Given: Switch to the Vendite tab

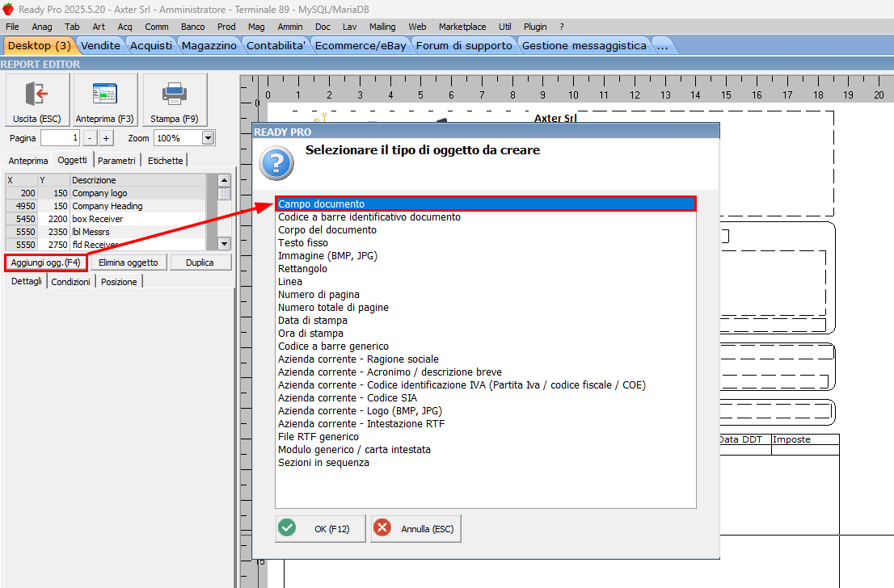Looking at the screenshot, I should tap(100, 45).
